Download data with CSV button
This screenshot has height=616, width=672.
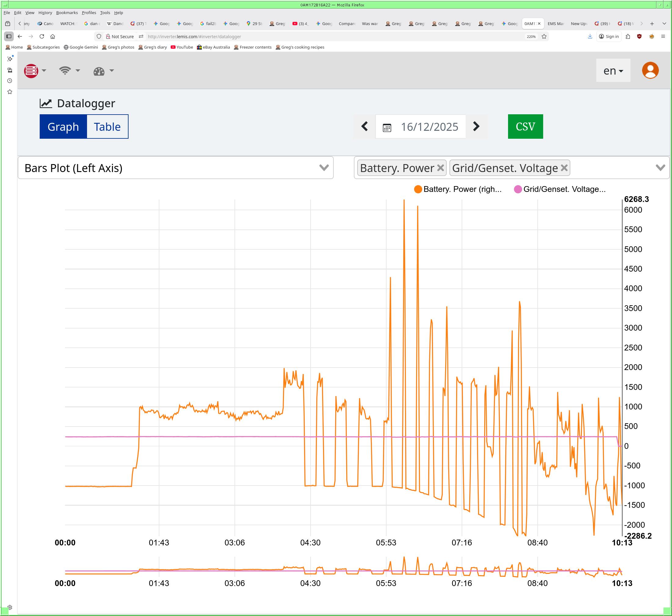coord(525,127)
